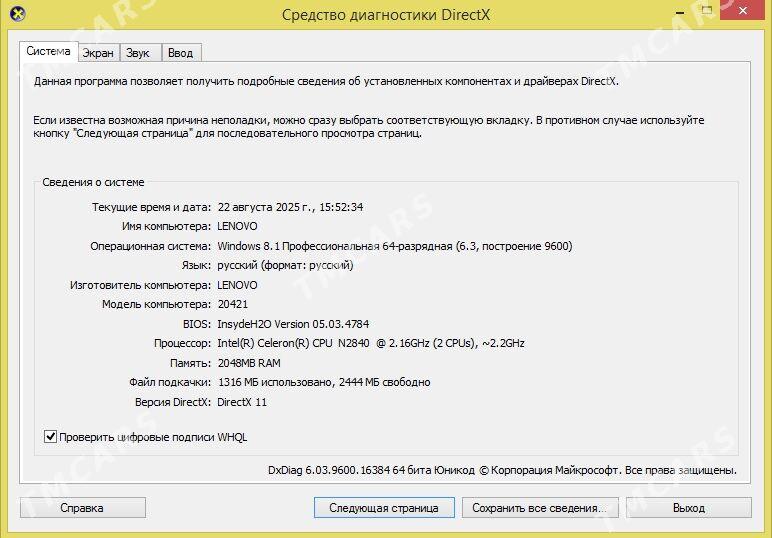Minimize the DirectX diagnostic window
Screen dimensions: 772x538
[x=680, y=11]
